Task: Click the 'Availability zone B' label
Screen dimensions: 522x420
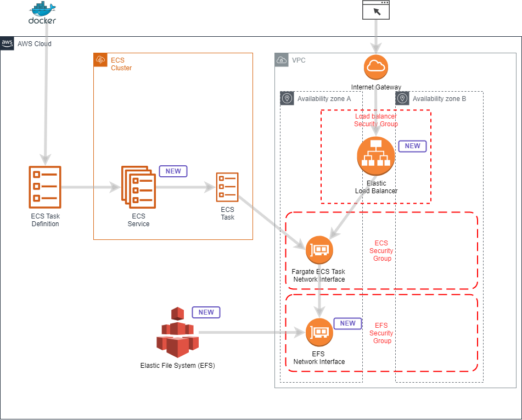Action: pos(440,99)
